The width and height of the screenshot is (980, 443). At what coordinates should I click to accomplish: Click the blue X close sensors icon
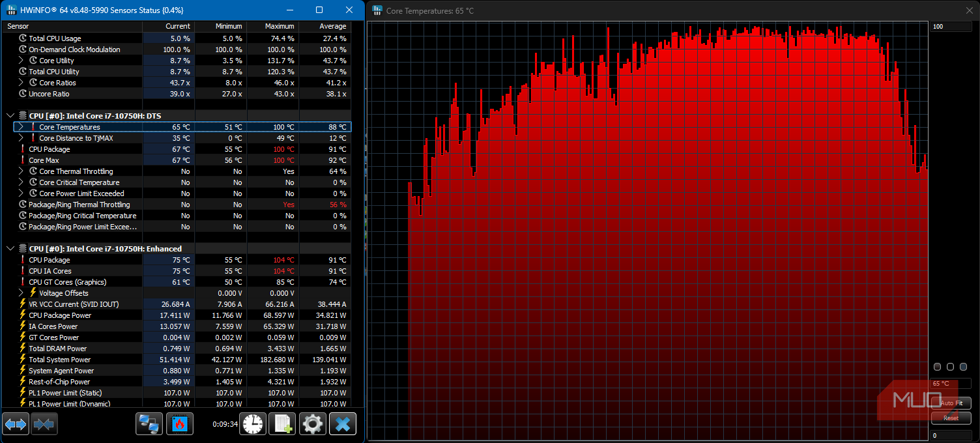tap(343, 424)
